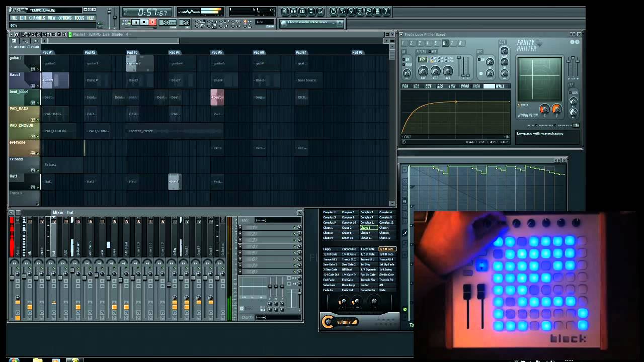Open the VIEW menu
The height and width of the screenshot is (362, 644).
click(x=52, y=18)
